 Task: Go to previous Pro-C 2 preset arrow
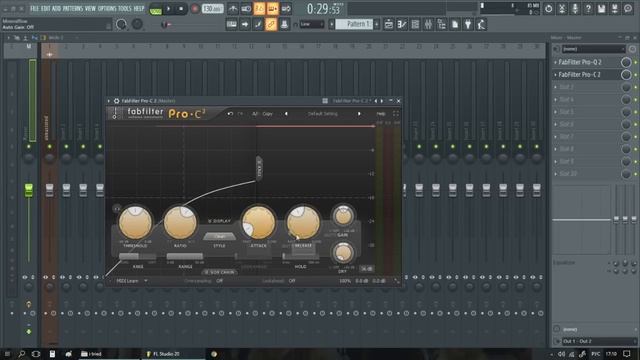click(286, 114)
